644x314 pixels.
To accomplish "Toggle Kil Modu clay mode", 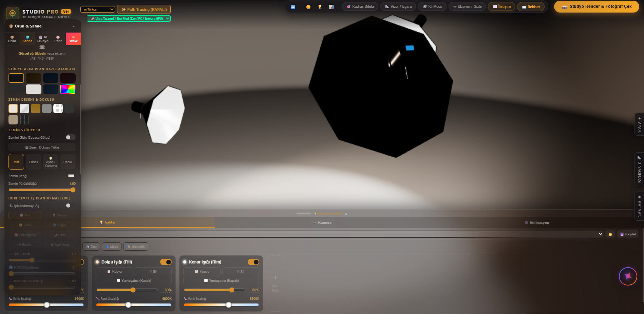I will (x=433, y=7).
